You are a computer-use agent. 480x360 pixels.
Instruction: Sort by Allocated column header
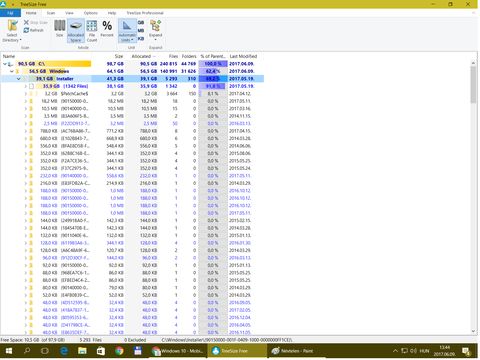click(x=141, y=56)
